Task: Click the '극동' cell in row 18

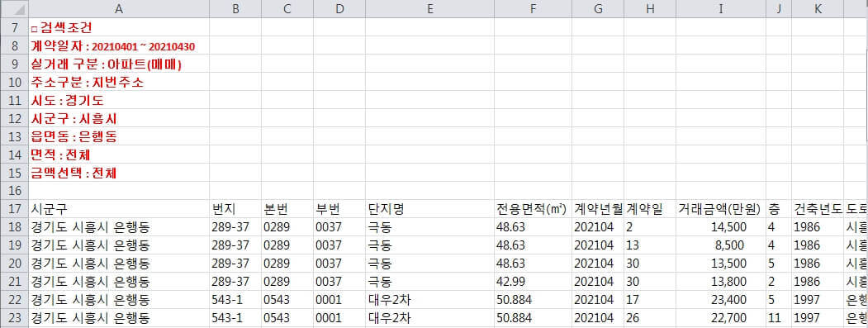Action: point(430,227)
